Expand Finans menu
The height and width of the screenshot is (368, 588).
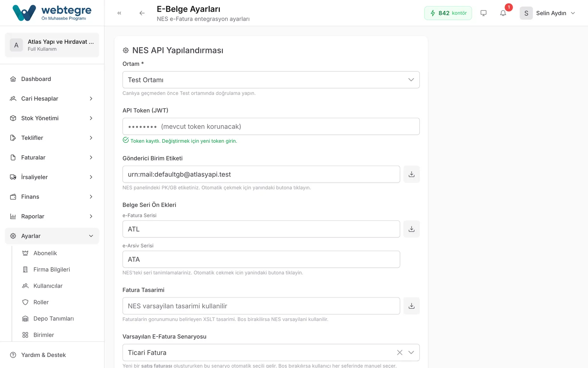pyautogui.click(x=52, y=197)
